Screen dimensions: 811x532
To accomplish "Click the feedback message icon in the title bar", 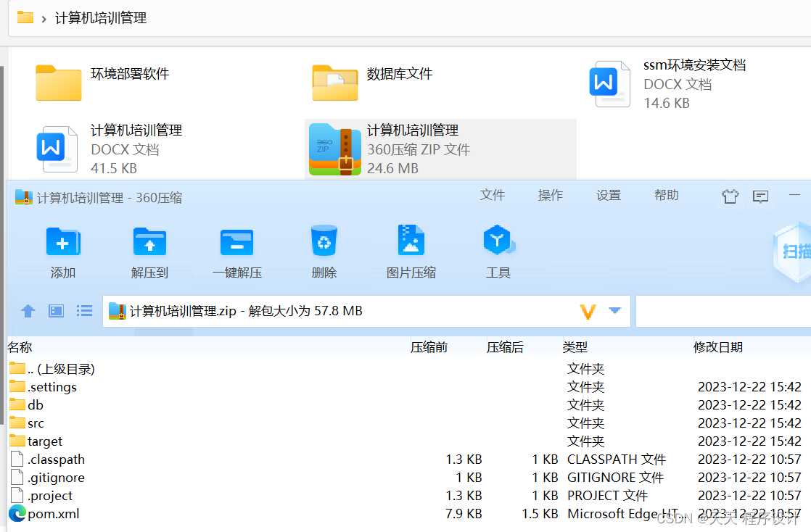I will coord(760,196).
